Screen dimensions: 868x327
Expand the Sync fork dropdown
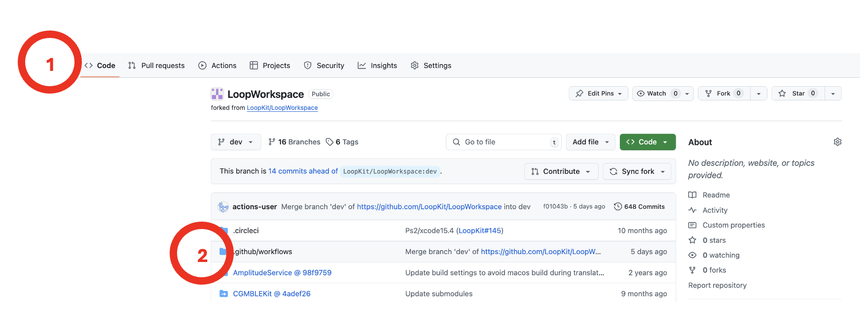(637, 171)
